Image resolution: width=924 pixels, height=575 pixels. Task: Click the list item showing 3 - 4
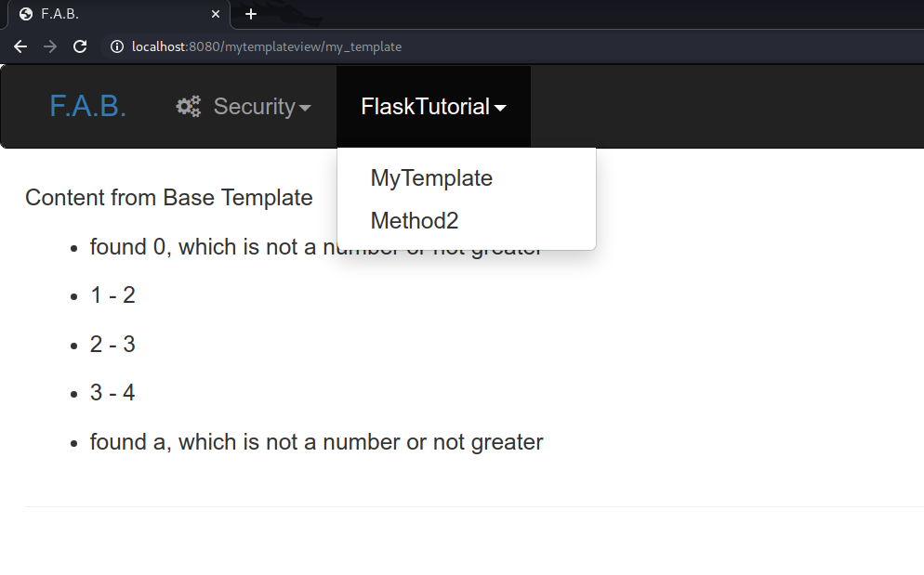tap(112, 392)
